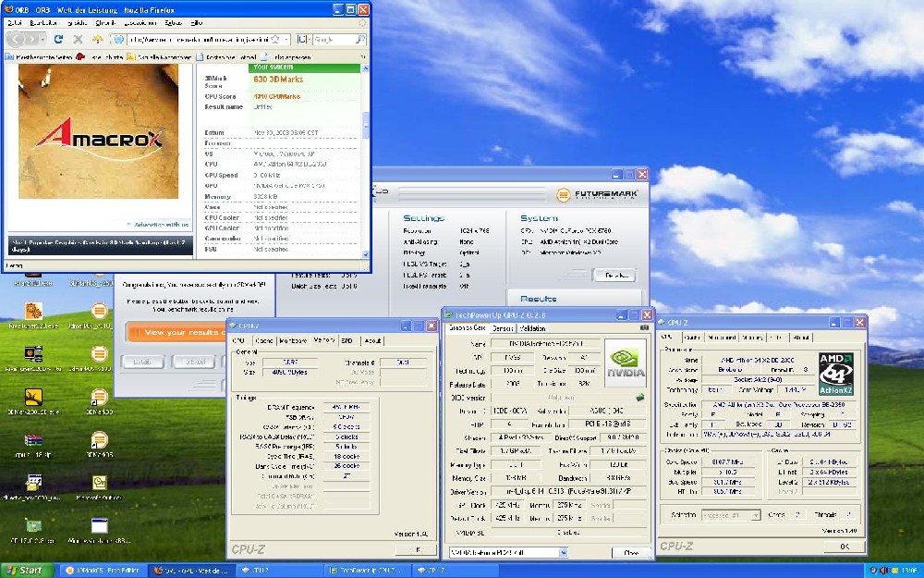The height and width of the screenshot is (578, 924).
Task: Expand the bookmarks toolbar overflow chevron
Action: pyautogui.click(x=363, y=57)
